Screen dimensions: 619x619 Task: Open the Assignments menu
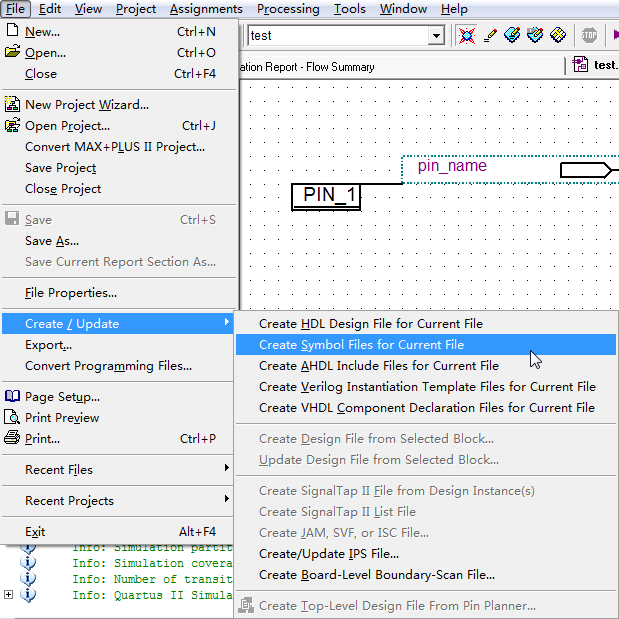[x=206, y=9]
